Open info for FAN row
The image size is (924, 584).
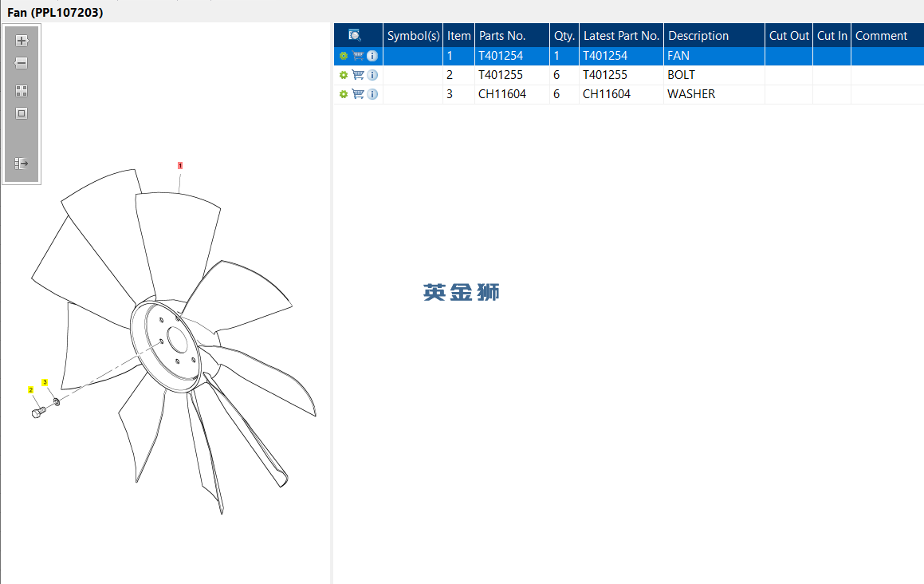click(372, 56)
